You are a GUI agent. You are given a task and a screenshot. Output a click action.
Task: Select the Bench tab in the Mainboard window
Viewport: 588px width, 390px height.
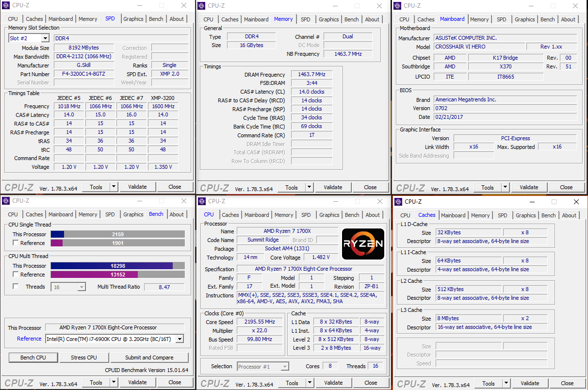pyautogui.click(x=548, y=19)
